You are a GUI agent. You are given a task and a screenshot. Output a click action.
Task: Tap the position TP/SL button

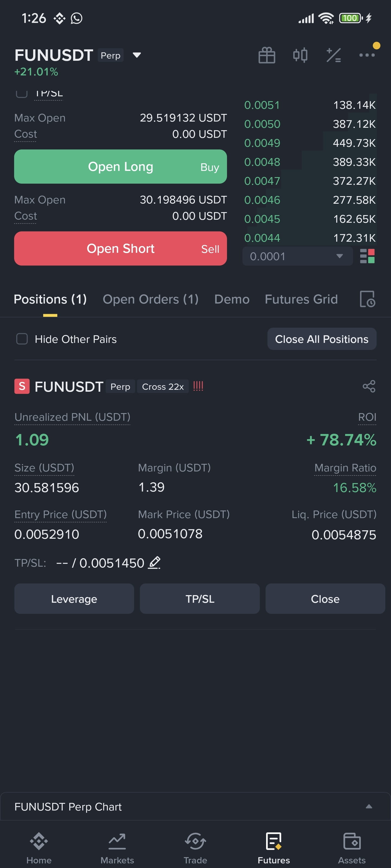click(200, 599)
